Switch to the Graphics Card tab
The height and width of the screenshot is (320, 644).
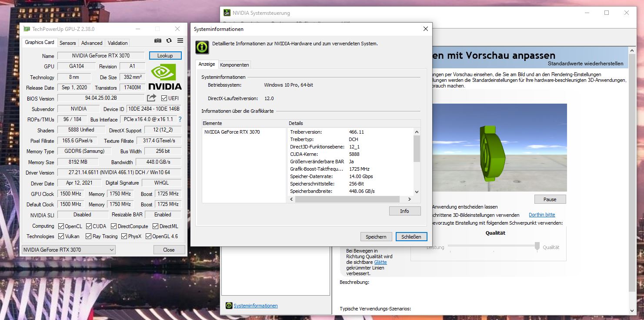[x=40, y=42]
